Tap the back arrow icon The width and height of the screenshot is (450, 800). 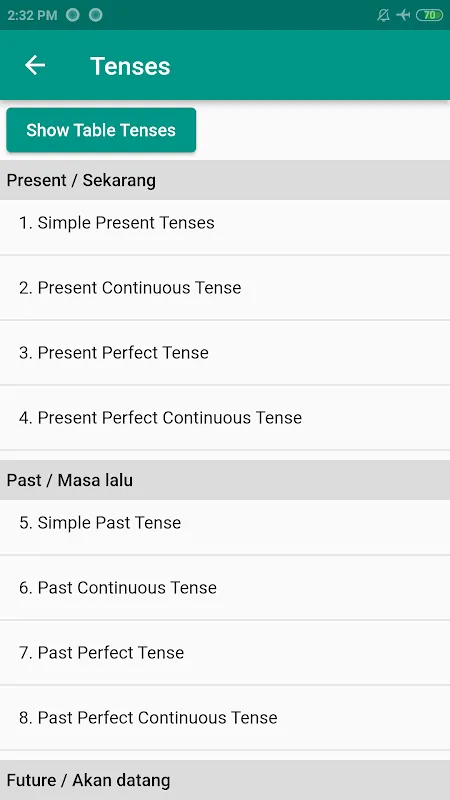35,65
